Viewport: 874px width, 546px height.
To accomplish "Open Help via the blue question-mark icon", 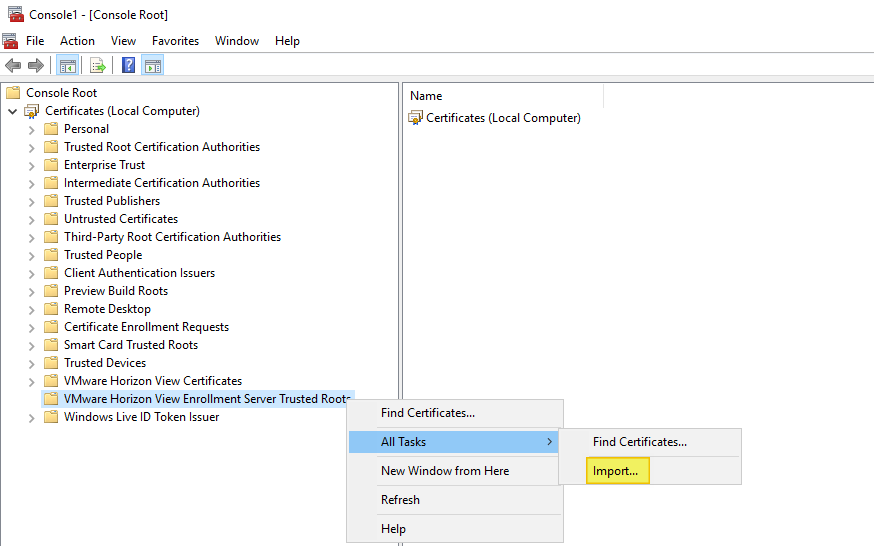I will [128, 66].
